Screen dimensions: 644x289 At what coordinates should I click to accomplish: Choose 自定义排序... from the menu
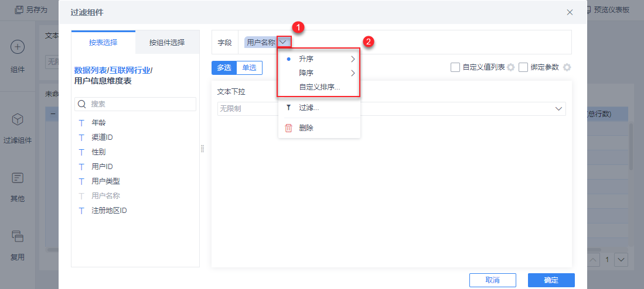click(319, 88)
